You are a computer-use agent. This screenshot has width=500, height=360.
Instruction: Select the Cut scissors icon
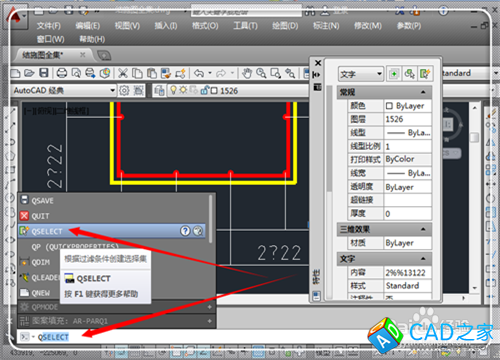click(123, 73)
